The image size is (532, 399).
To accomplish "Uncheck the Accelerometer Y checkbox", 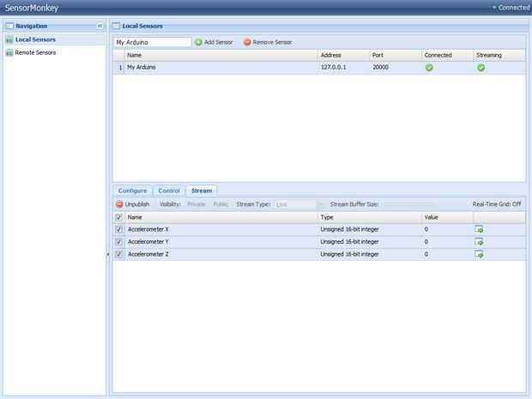I will [118, 242].
